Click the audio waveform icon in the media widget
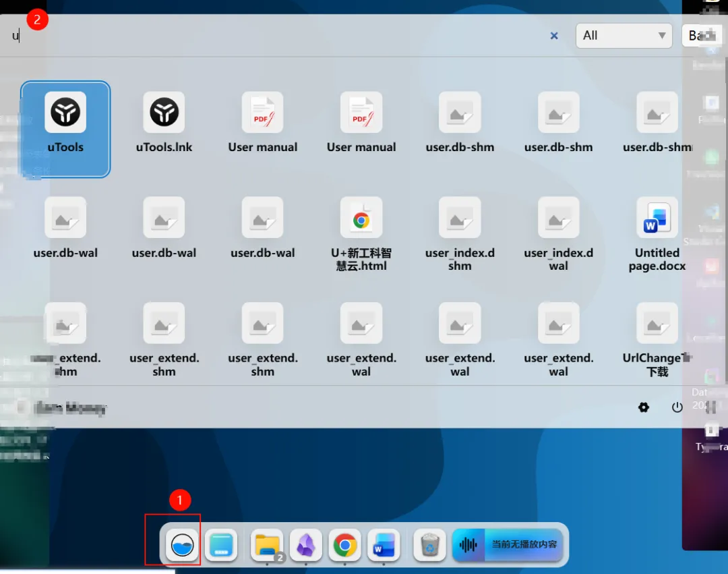This screenshot has width=728, height=574. [x=468, y=545]
